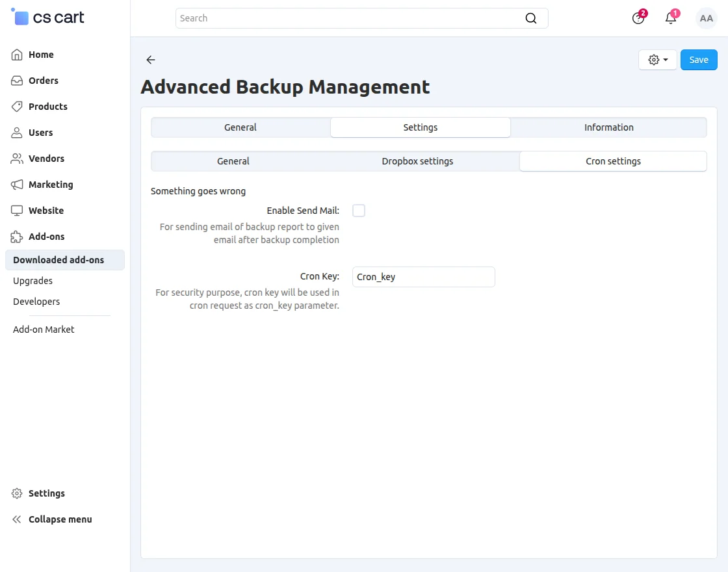Click the 'Cron Key:' label
Viewport: 728px width, 572px height.
pos(319,276)
